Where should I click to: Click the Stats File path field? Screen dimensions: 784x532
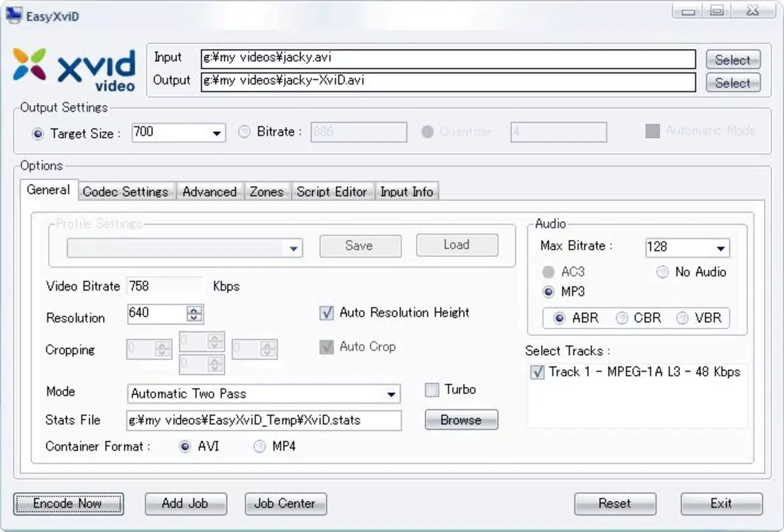click(x=264, y=420)
